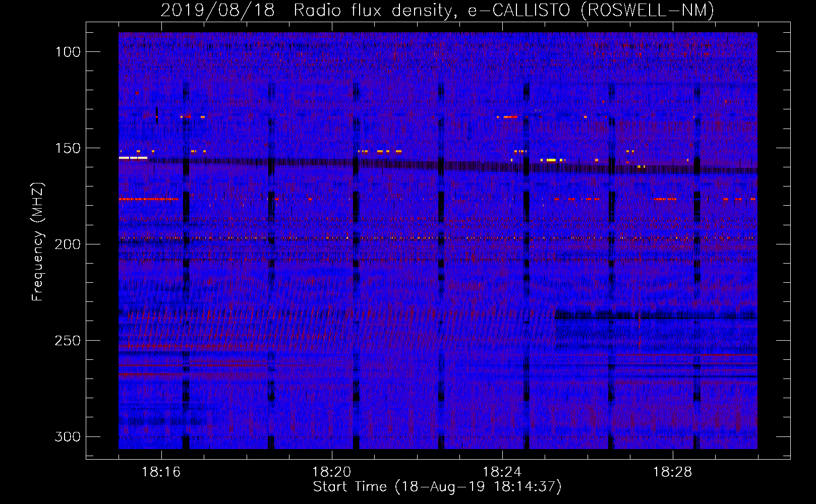Viewport: 816px width, 504px height.
Task: Click the 'Frequency (MHZ)' axis label
Action: (x=38, y=241)
